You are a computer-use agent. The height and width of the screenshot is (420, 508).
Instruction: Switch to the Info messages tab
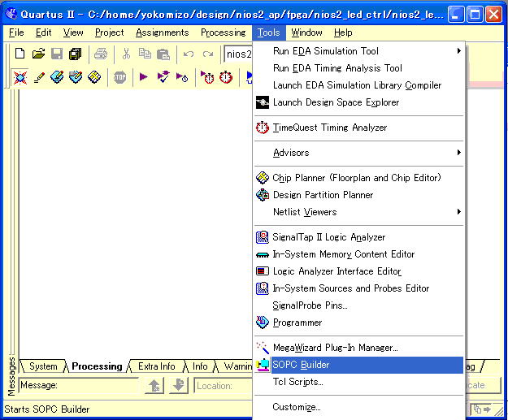click(x=200, y=366)
